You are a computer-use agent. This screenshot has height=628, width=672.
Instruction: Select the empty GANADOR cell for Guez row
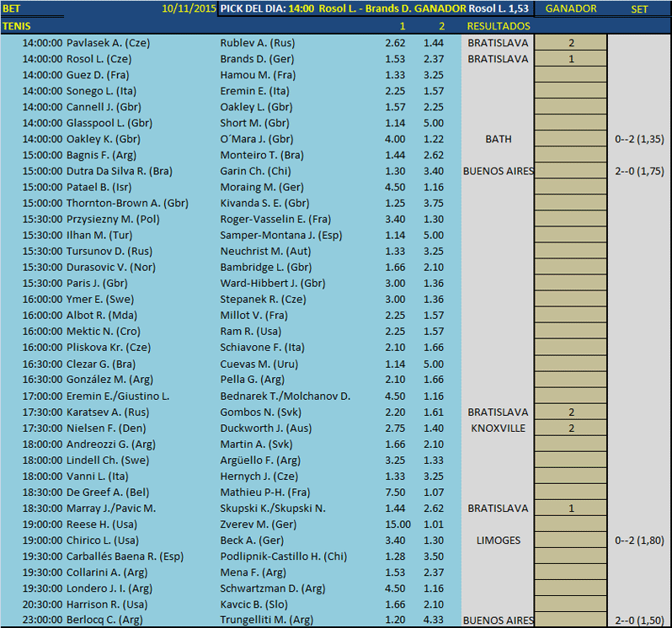(570, 75)
